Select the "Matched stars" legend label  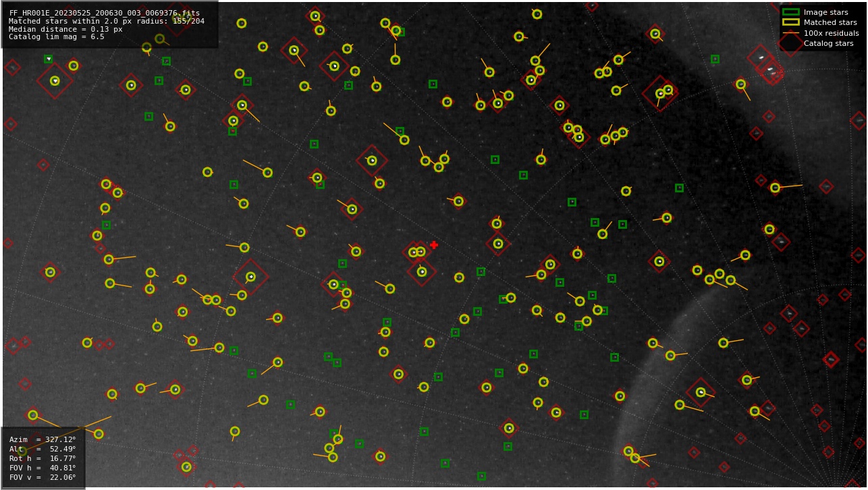830,22
